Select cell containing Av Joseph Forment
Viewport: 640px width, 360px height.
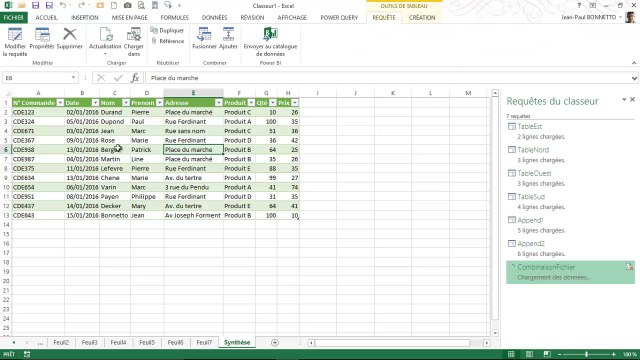(x=193, y=216)
